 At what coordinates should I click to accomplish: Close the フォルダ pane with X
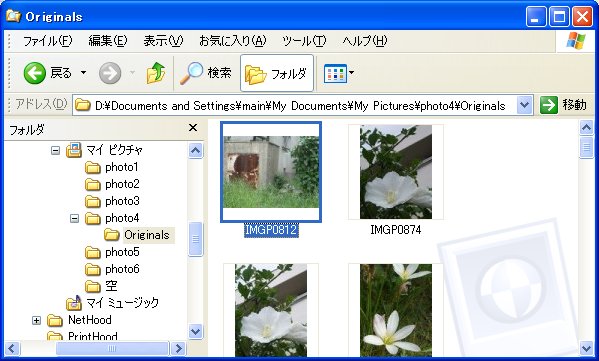pos(193,128)
